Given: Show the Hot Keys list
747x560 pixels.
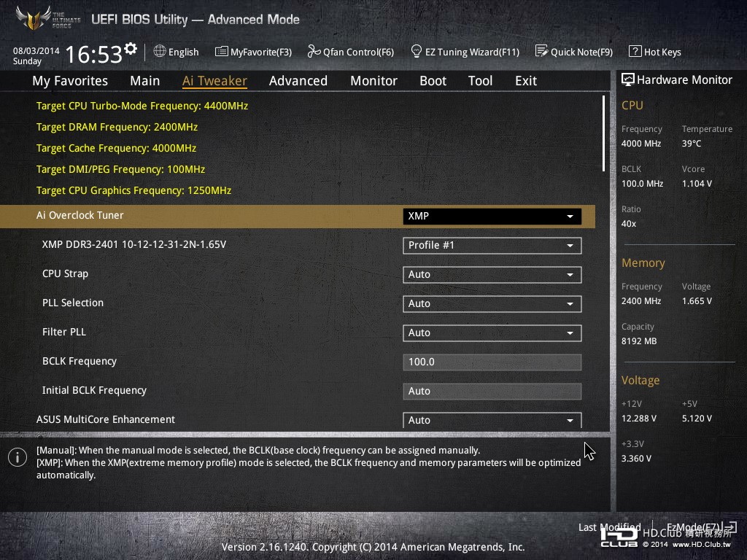Looking at the screenshot, I should 655,52.
